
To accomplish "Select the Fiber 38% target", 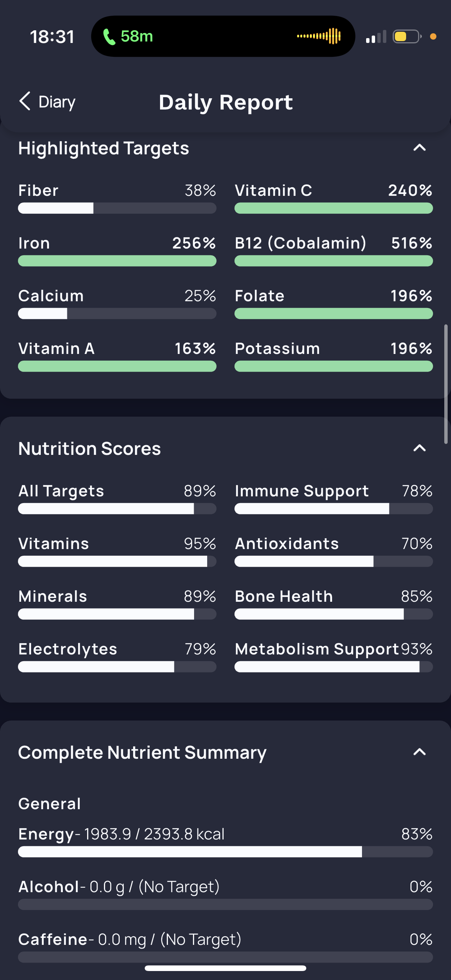I will coord(117,198).
